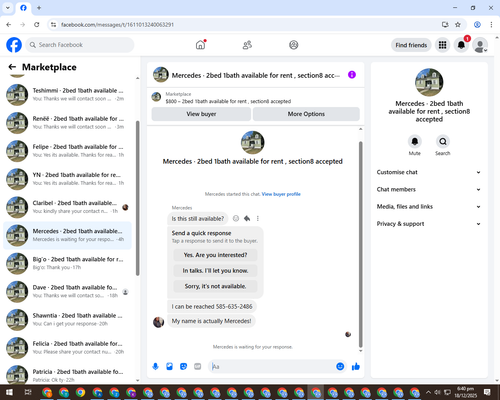Open the Home feed icon
Viewport: 500px width, 400px height.
[x=200, y=45]
